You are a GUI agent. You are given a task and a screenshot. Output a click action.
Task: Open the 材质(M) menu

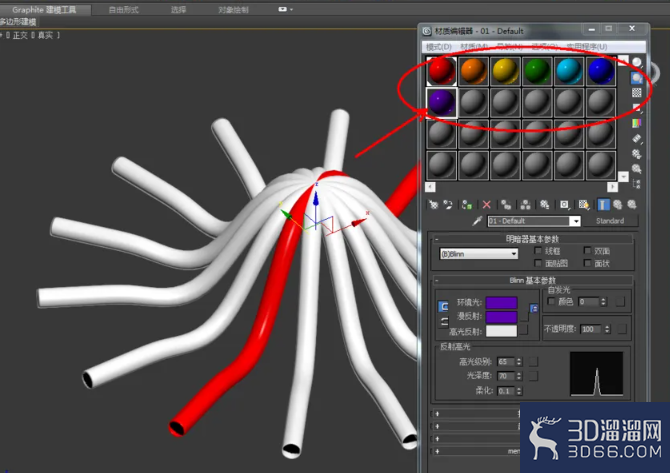point(474,47)
